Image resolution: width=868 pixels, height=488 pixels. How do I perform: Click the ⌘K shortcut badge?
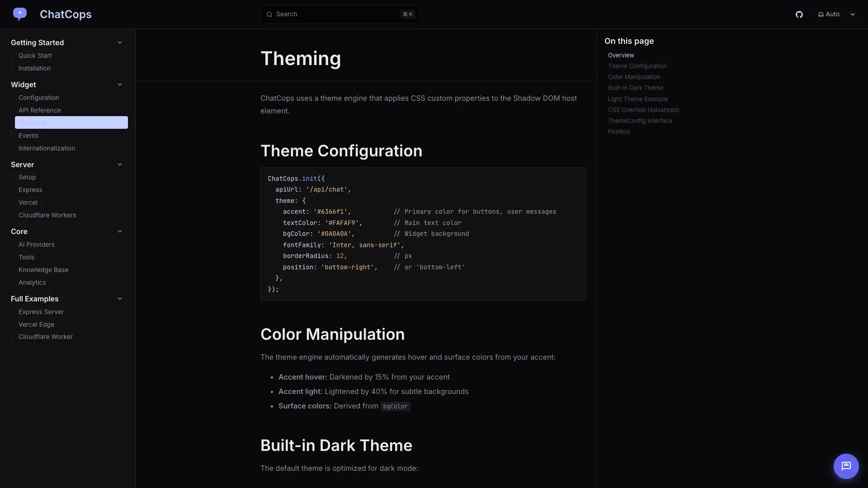pos(408,14)
